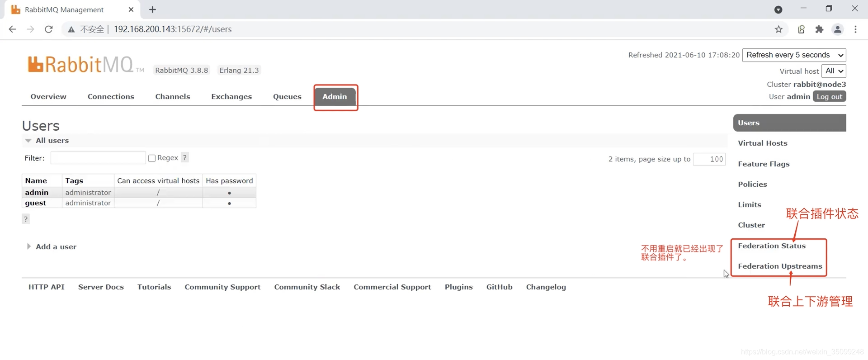Enable the Regex filter checkbox
This screenshot has height=360, width=868.
[x=152, y=158]
